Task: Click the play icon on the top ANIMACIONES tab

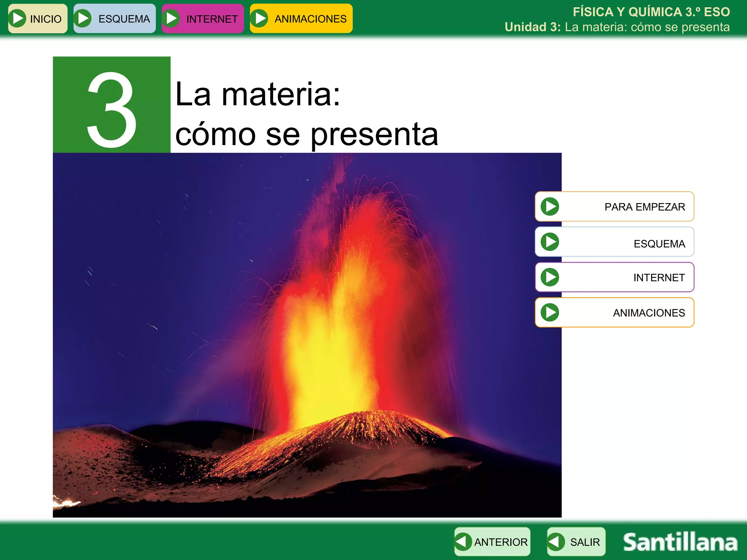Action: (x=259, y=19)
